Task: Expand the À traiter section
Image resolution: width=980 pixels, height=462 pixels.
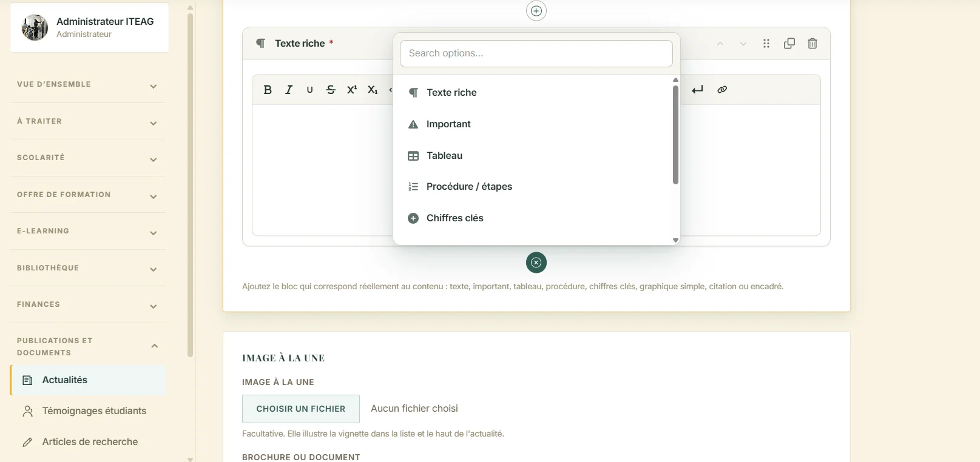Action: click(x=88, y=121)
